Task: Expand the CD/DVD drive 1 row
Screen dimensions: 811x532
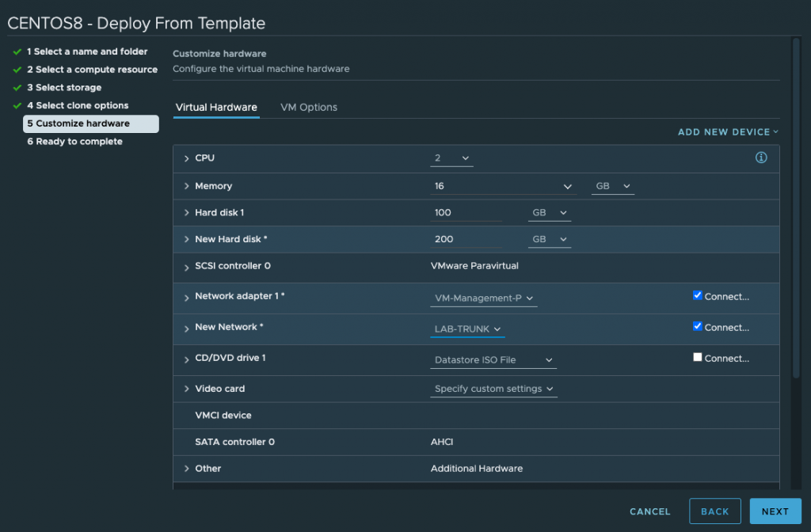Action: click(186, 360)
